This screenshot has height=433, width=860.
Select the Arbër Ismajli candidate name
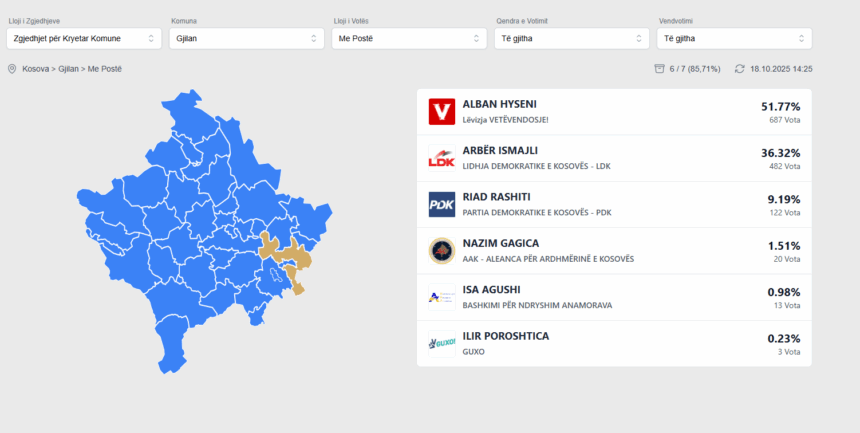click(x=500, y=151)
